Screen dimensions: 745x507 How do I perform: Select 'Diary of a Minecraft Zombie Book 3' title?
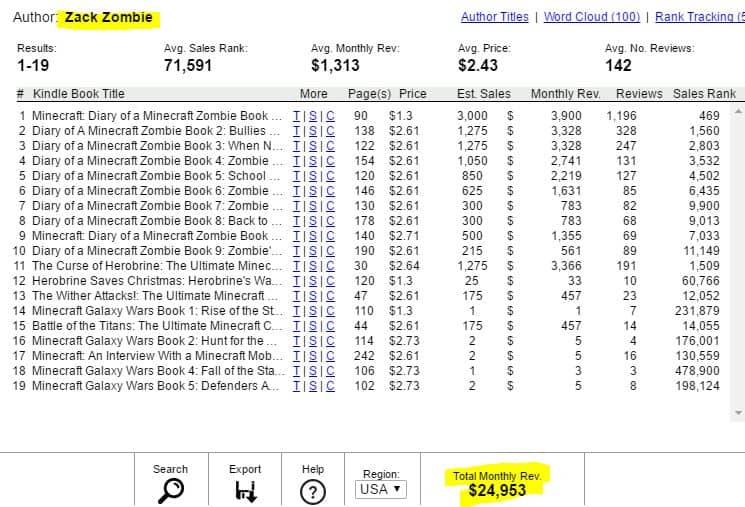tap(157, 146)
